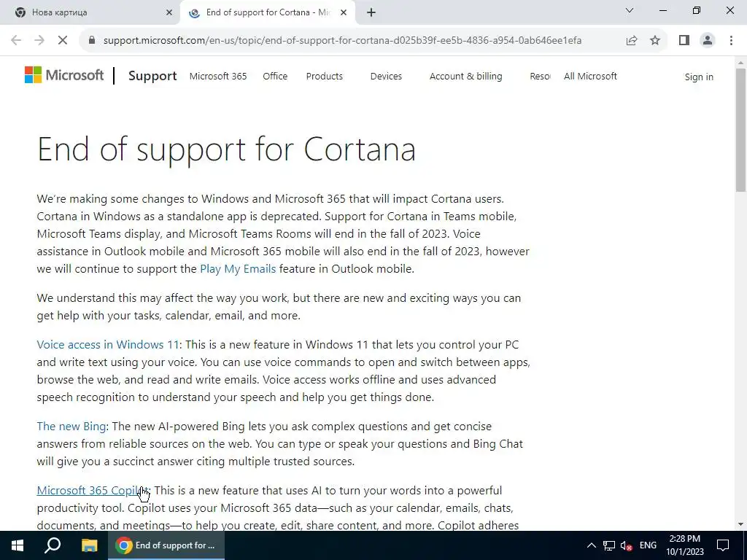747x560 pixels.
Task: Show hidden tray icons chevron
Action: click(591, 545)
